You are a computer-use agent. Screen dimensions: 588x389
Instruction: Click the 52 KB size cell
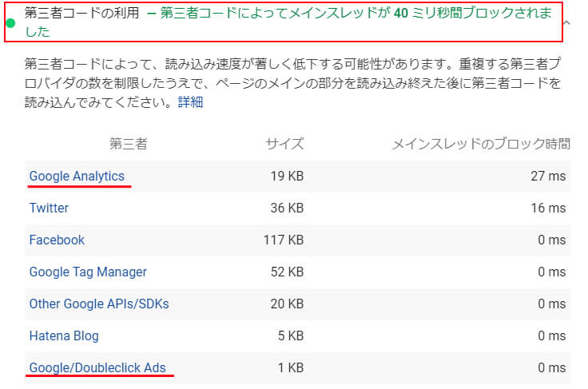[x=287, y=272]
